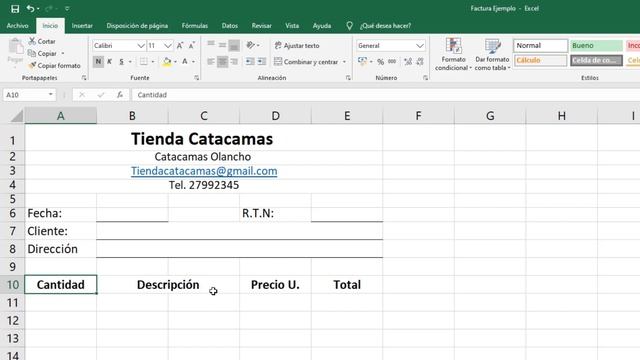Click the text orientation icon
Viewport: 640px width, 360px height.
click(x=251, y=45)
